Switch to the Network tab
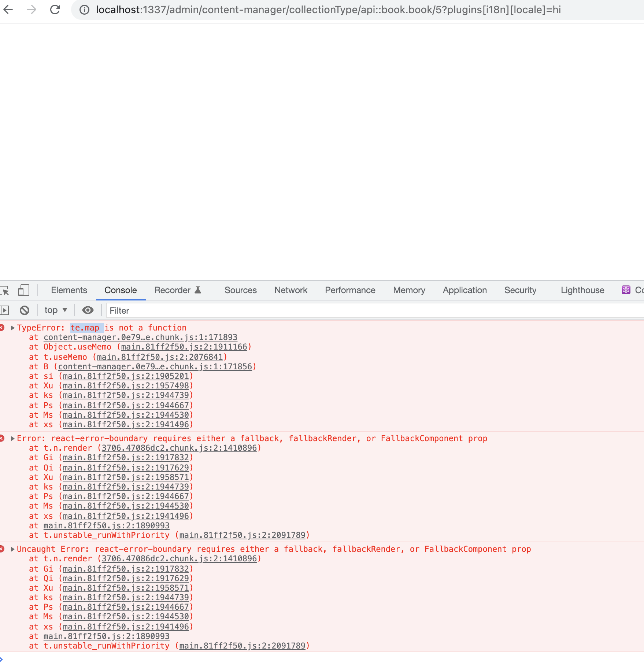This screenshot has width=644, height=672. click(290, 290)
